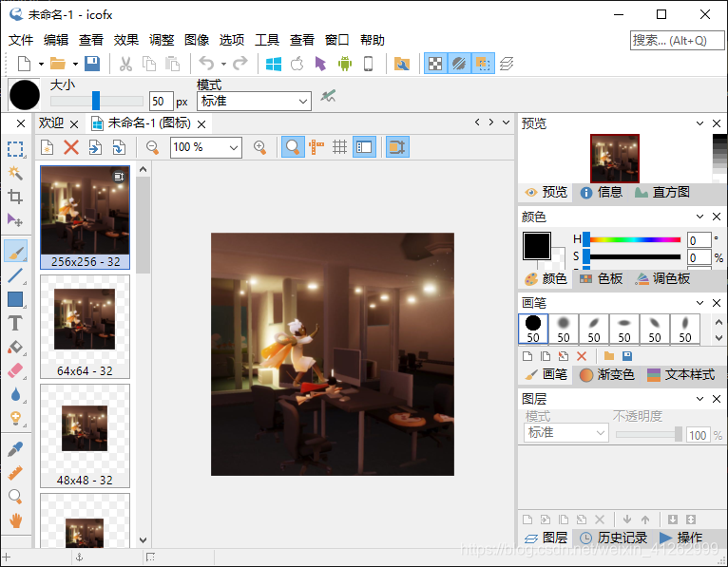Click the search box 搜索... (Alt+Q)

coord(677,41)
